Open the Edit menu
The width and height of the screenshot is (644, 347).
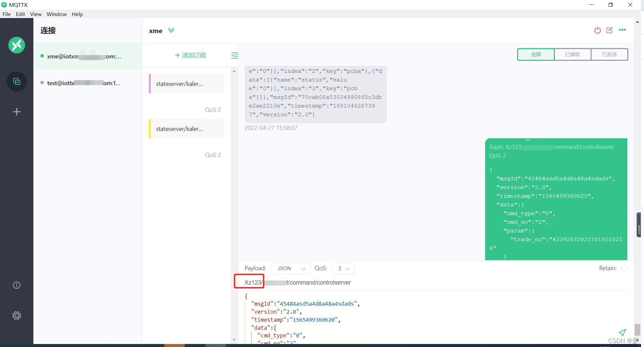point(20,14)
